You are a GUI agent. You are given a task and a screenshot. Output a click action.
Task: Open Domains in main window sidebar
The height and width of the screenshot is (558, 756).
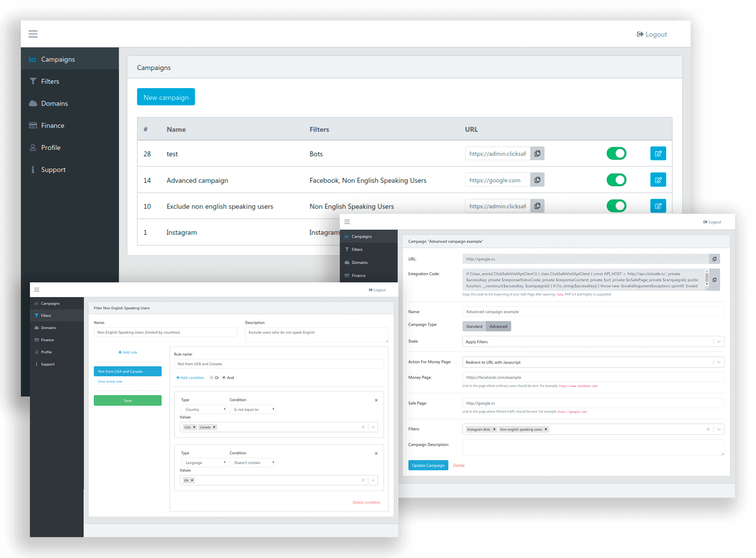pos(70,103)
